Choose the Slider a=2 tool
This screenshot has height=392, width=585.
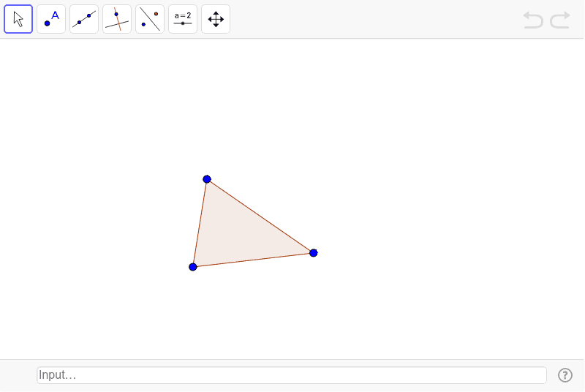[x=183, y=19]
